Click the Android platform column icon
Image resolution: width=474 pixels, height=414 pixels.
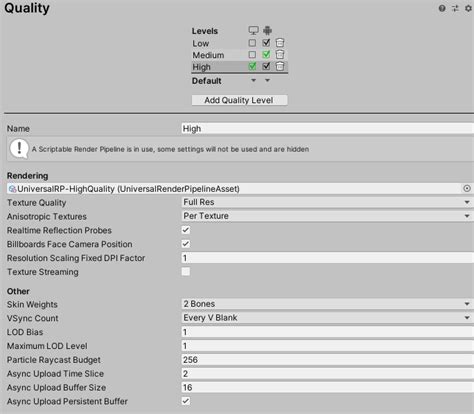pos(267,31)
